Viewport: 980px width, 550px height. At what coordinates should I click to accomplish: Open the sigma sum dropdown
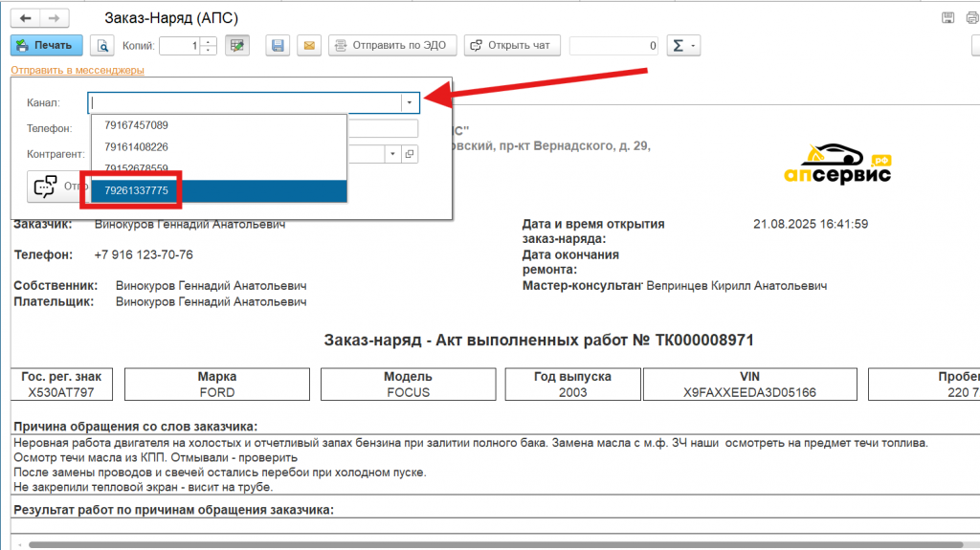tap(684, 45)
